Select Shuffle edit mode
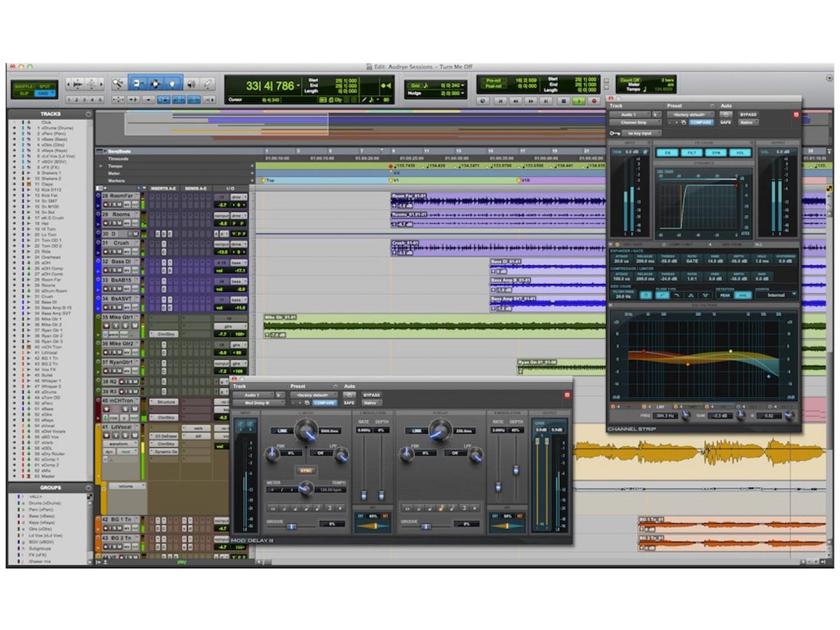The width and height of the screenshot is (840, 630). click(x=24, y=86)
